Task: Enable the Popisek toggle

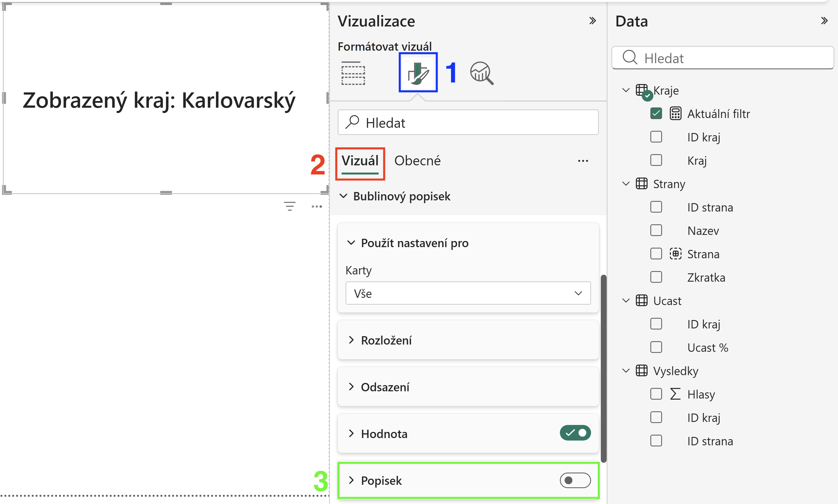Action: [575, 480]
